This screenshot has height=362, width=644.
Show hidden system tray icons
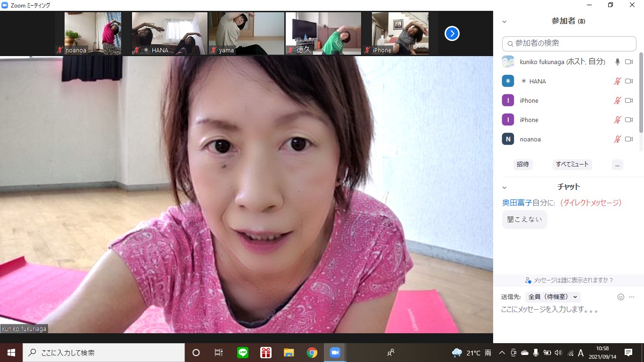(x=502, y=353)
